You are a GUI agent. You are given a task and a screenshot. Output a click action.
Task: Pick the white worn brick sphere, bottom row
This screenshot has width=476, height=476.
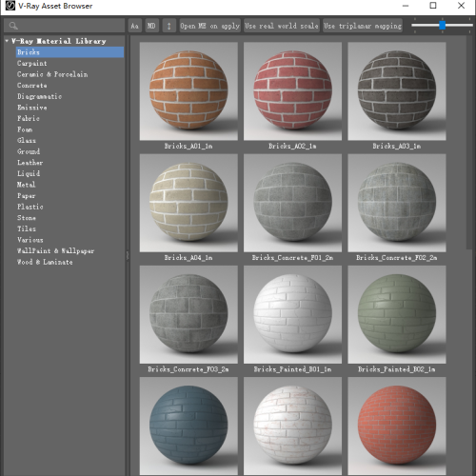tap(292, 426)
